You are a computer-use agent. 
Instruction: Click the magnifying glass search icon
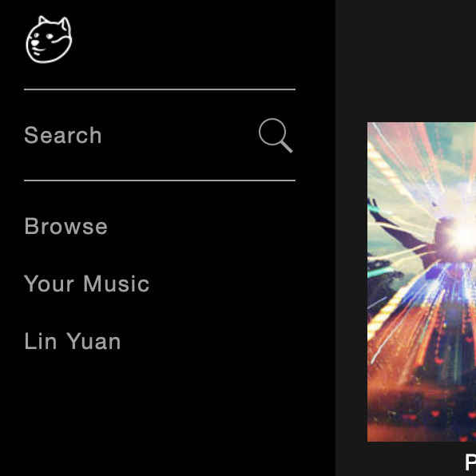click(276, 136)
